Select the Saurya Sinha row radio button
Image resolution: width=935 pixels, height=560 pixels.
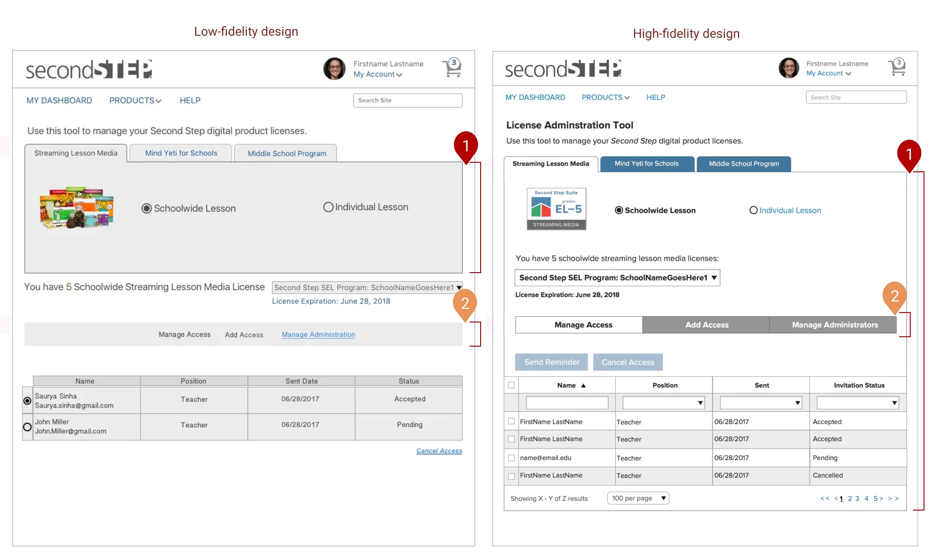click(27, 401)
